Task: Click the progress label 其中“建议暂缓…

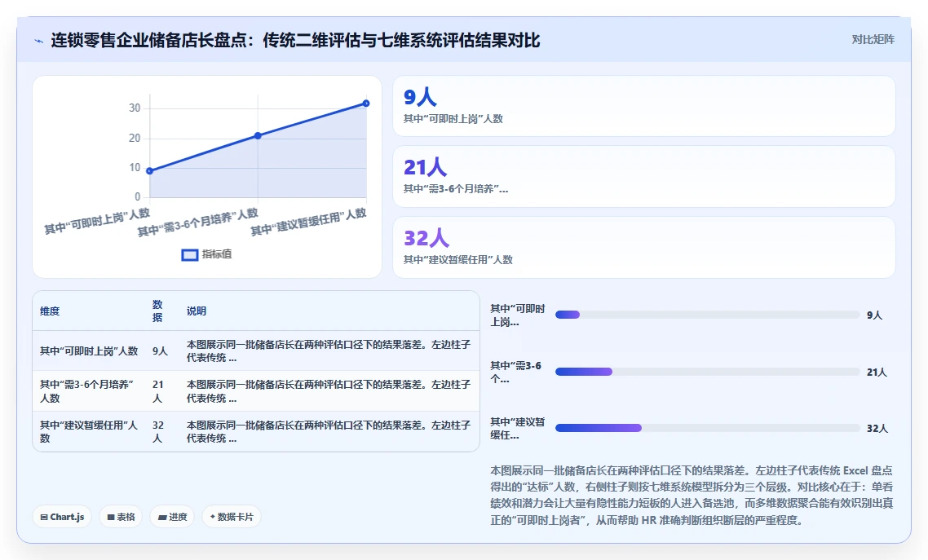Action: [518, 428]
